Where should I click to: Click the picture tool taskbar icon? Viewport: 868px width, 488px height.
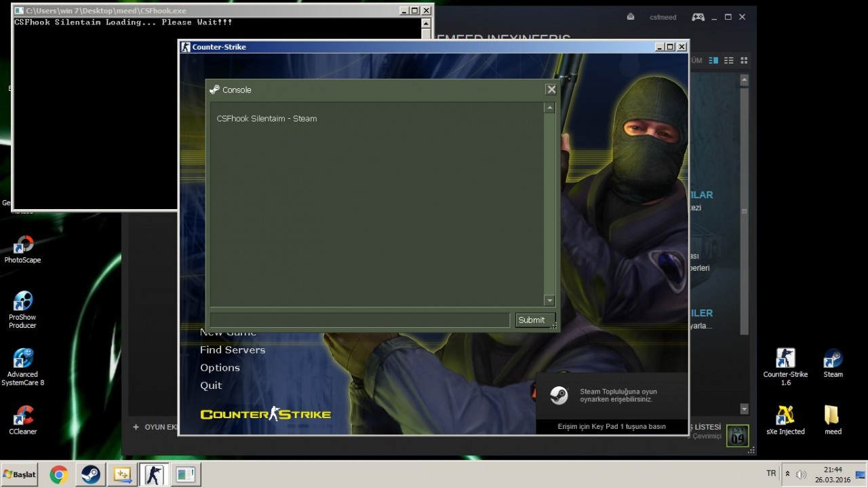[x=123, y=475]
